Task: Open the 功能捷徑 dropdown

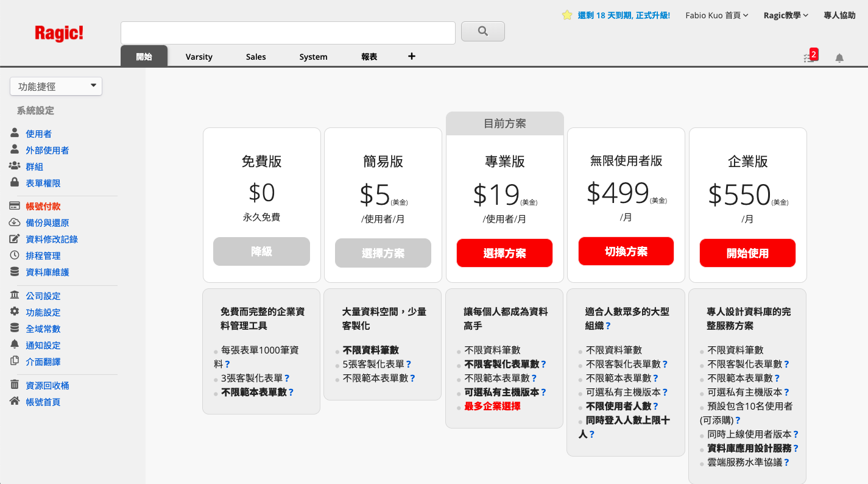Action: point(56,86)
